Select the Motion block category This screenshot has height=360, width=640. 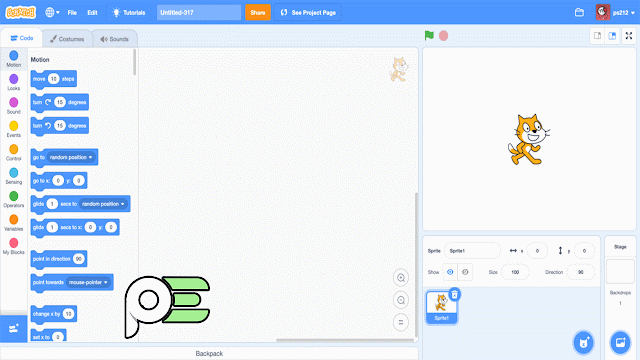tap(13, 59)
